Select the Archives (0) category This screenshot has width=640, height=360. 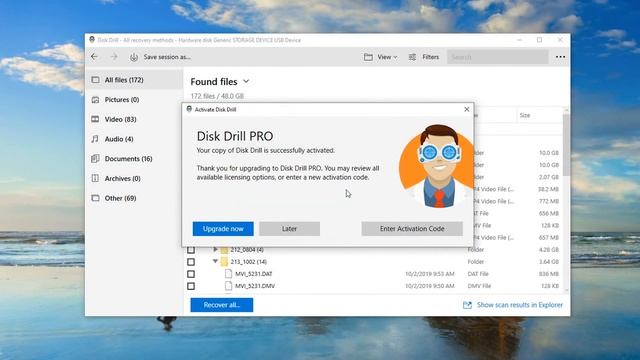(x=135, y=178)
